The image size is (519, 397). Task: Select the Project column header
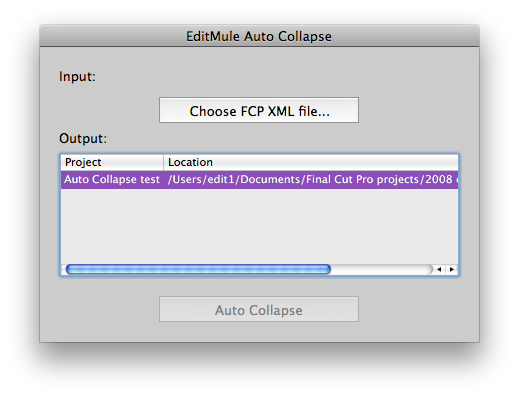point(112,162)
